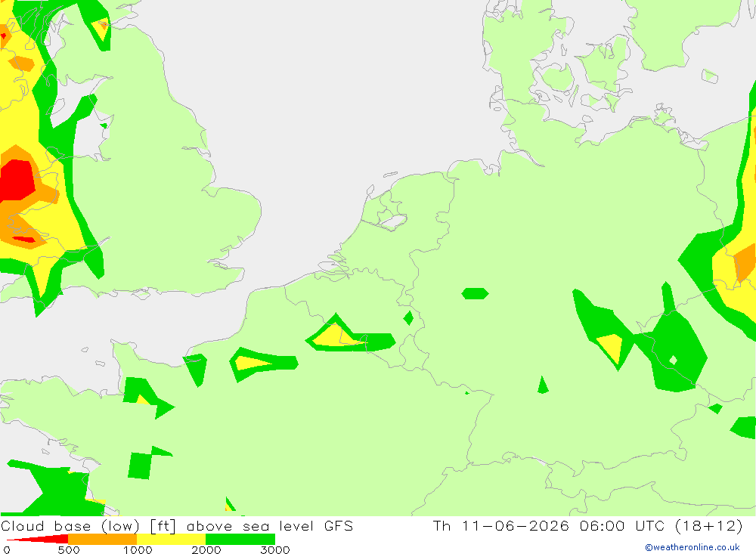Click the legend value 3000

275,549
